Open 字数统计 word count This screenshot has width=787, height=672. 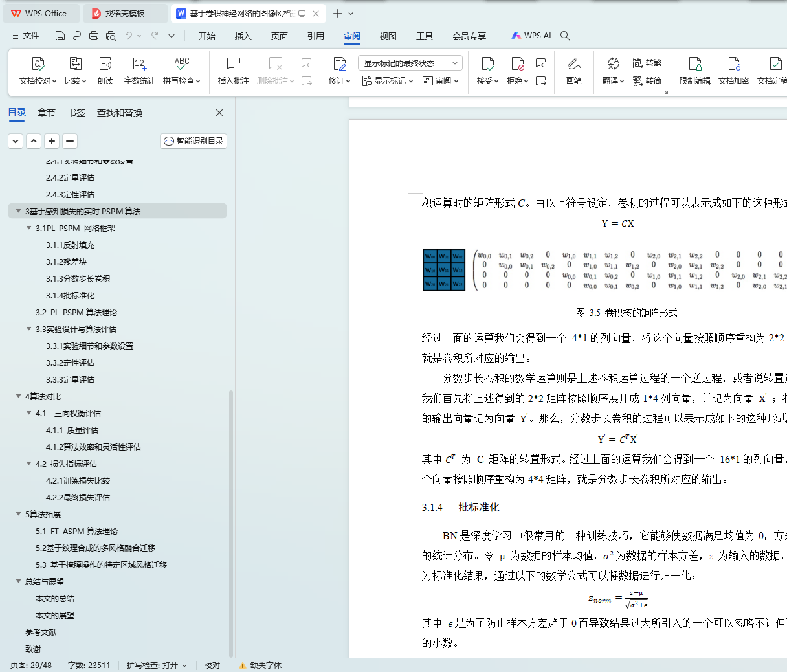click(x=140, y=71)
